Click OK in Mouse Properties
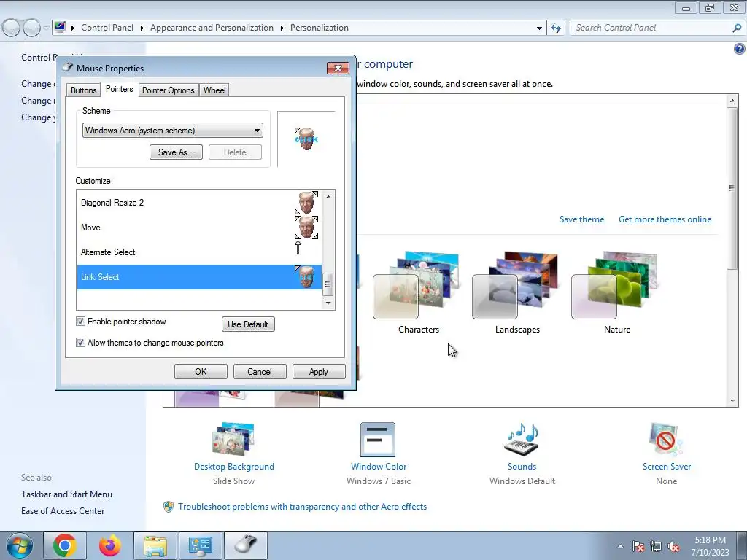The width and height of the screenshot is (747, 560). point(201,372)
